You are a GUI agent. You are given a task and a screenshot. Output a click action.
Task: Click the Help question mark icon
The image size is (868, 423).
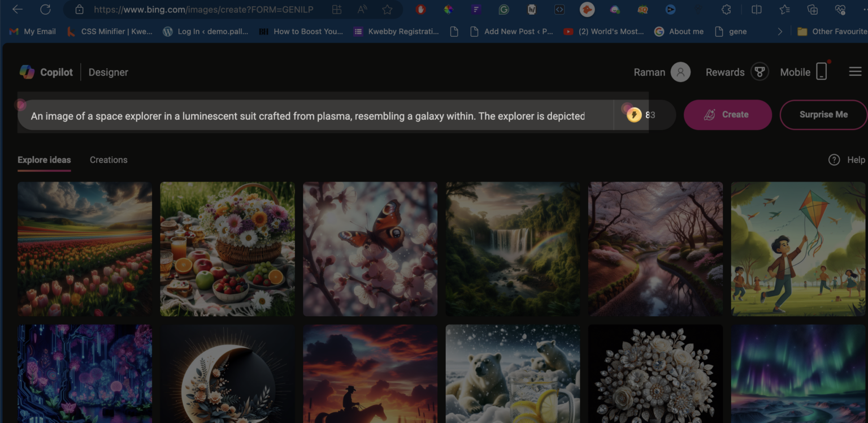pyautogui.click(x=834, y=159)
